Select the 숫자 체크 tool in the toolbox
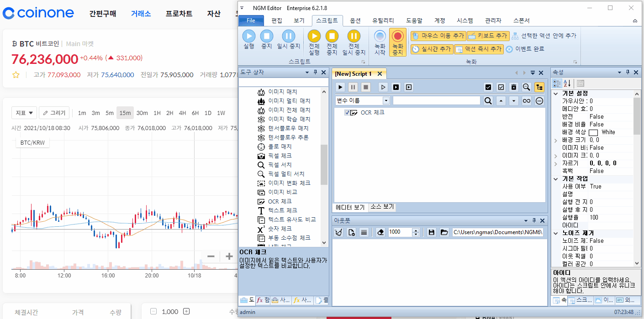The height and width of the screenshot is (319, 644). [281, 229]
